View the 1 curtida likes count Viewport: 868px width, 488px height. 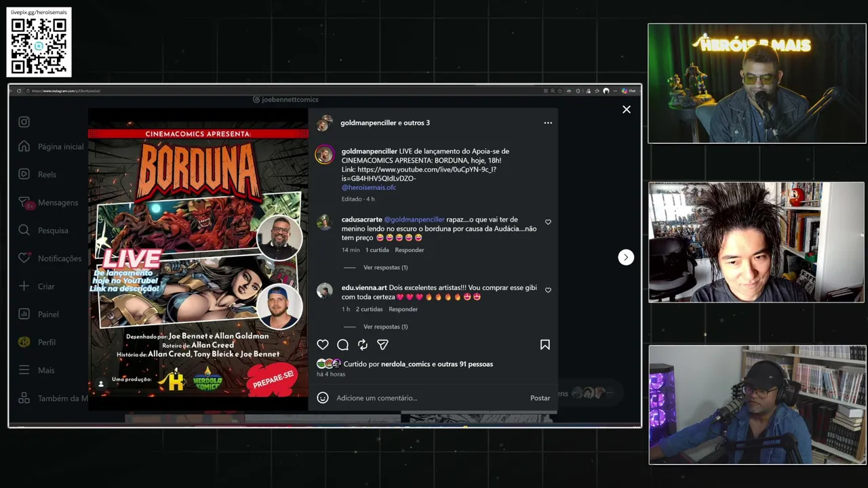(377, 250)
